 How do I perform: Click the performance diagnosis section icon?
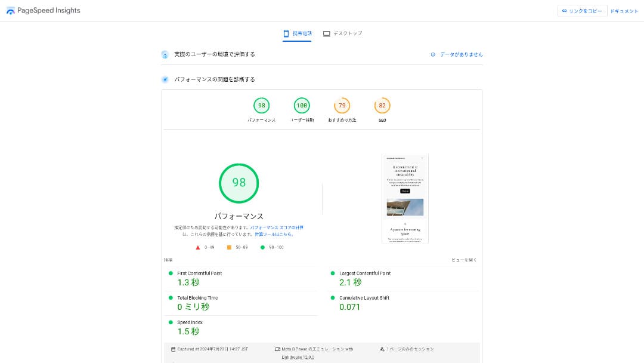tap(165, 79)
